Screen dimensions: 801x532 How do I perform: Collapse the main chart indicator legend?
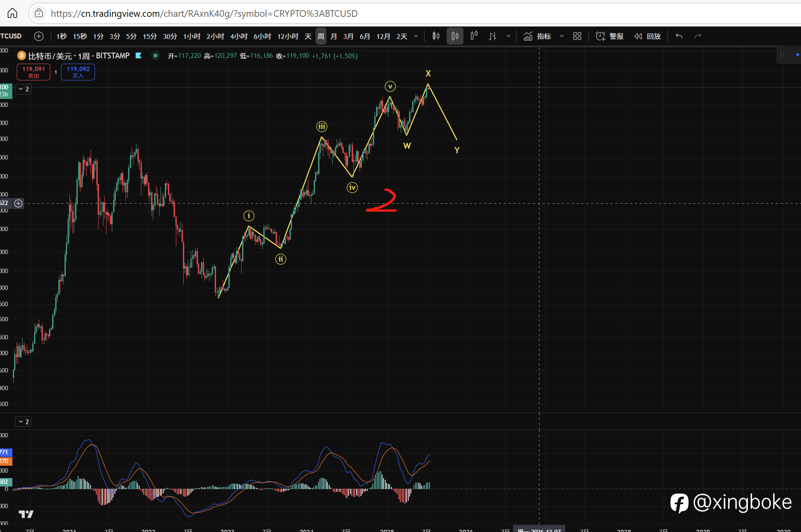[23, 89]
